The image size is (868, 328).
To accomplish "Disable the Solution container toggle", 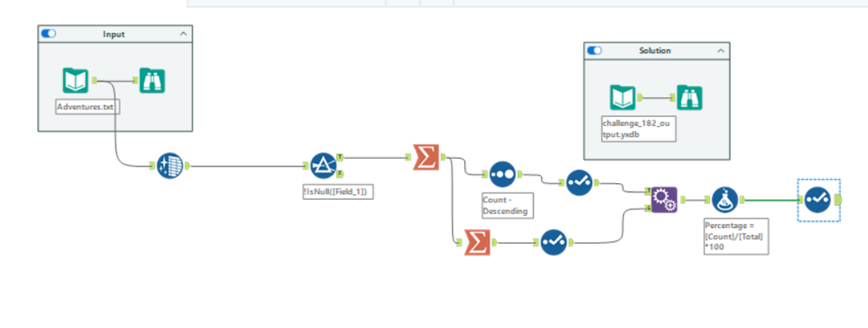I will [594, 50].
